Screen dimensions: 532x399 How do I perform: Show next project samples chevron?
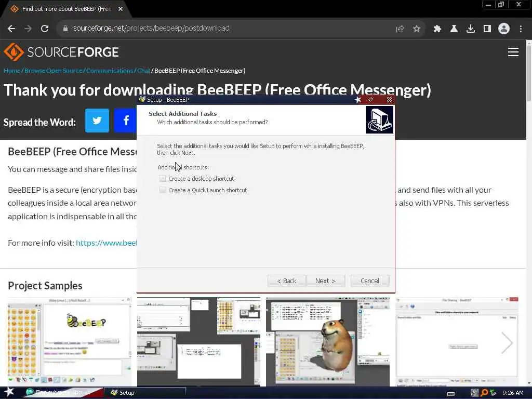point(507,343)
